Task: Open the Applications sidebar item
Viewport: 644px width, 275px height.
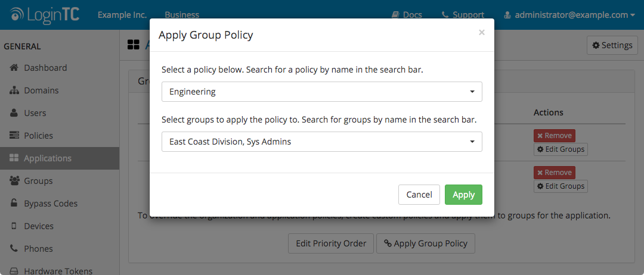Action: coord(47,158)
